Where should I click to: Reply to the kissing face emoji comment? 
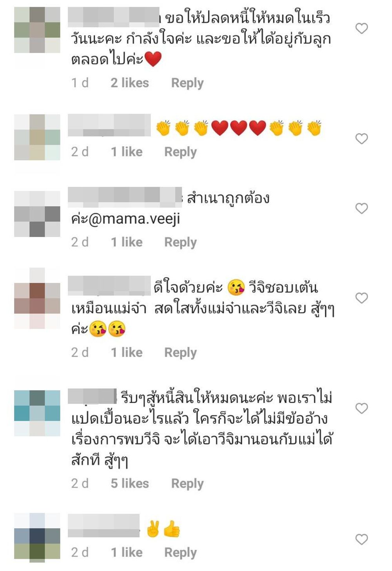pos(180,352)
